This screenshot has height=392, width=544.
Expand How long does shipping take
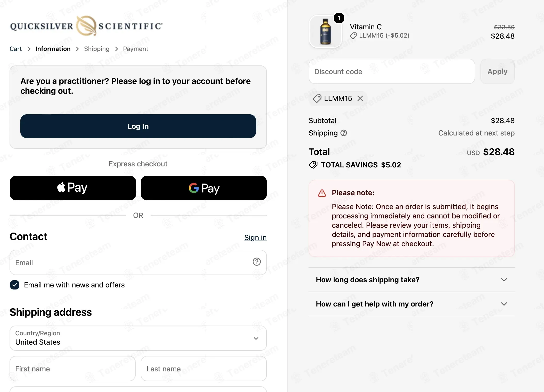click(411, 280)
